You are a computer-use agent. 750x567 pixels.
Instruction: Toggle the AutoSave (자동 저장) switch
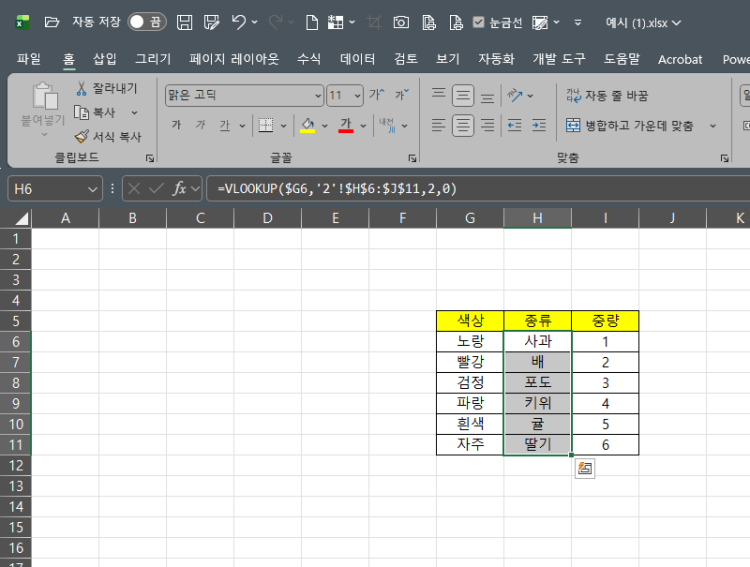146,22
